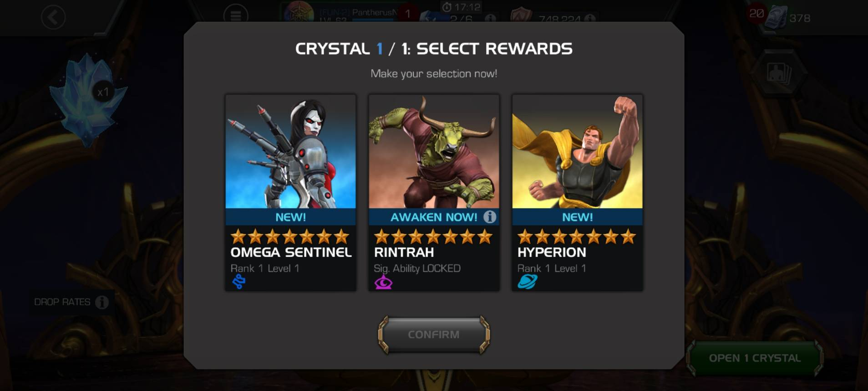Open the summoner profile avatar
Image resolution: width=868 pixels, height=391 pixels.
299,13
